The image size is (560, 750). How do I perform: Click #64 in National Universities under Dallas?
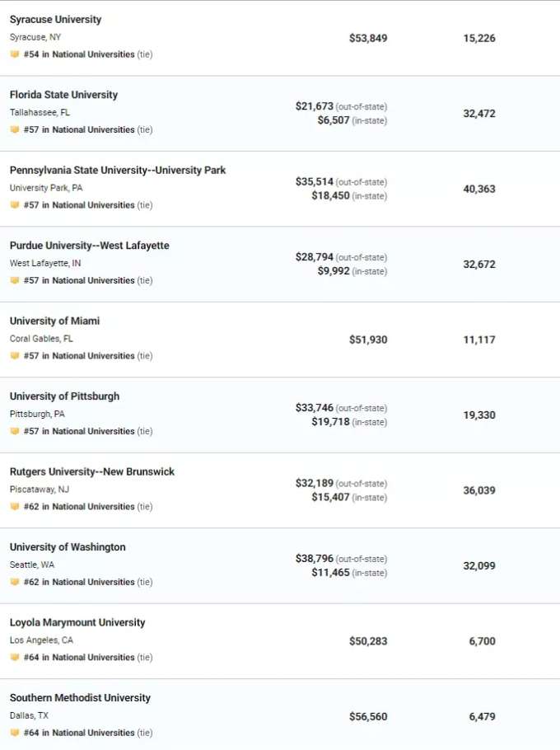[79, 733]
